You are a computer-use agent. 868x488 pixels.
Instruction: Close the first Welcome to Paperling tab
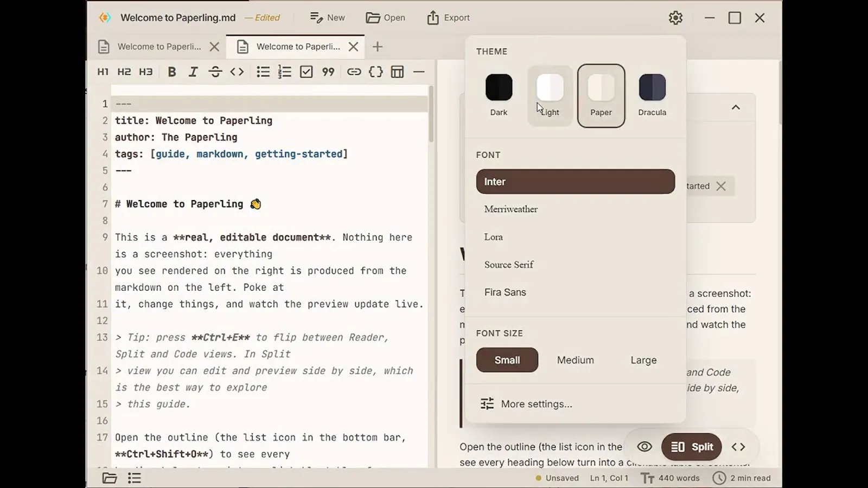pos(214,47)
